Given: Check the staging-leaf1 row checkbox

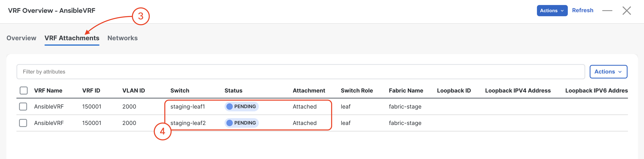Looking at the screenshot, I should tap(23, 107).
